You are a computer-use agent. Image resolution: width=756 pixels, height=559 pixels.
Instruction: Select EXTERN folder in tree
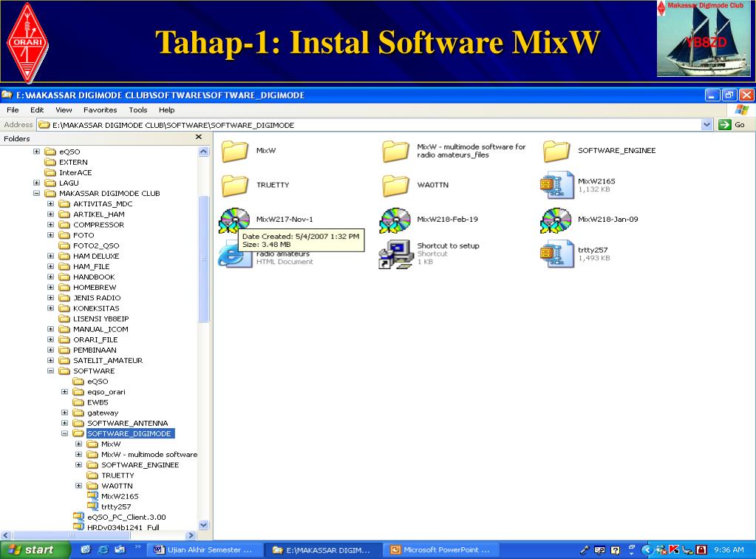(x=73, y=162)
